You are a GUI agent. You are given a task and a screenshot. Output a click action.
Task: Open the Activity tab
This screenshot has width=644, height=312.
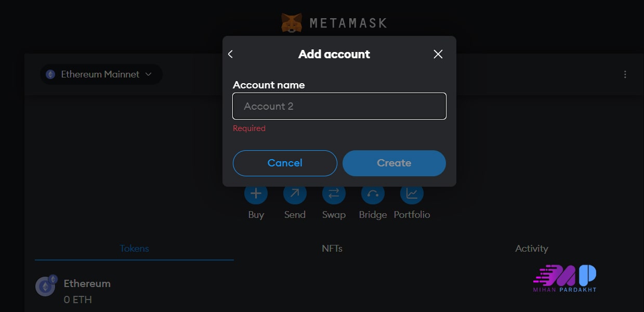pyautogui.click(x=531, y=249)
